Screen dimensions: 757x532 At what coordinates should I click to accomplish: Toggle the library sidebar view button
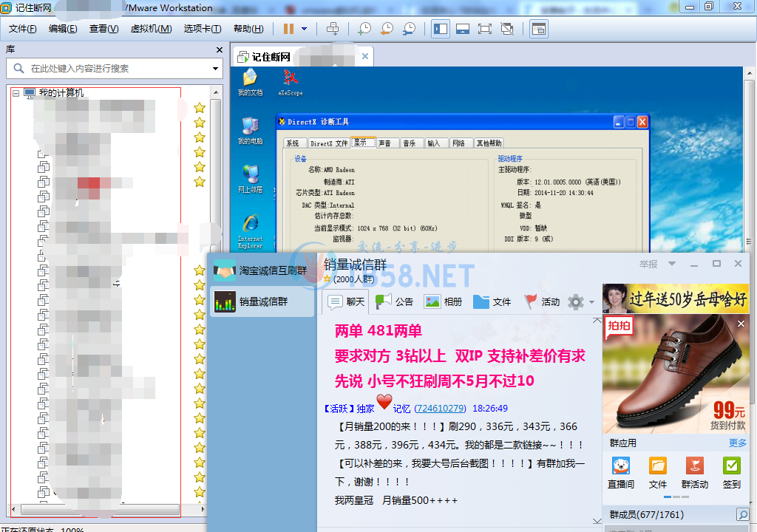pyautogui.click(x=441, y=29)
